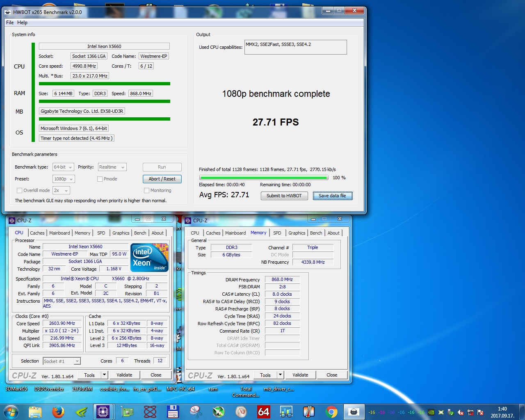Enable the Pmode checkbox

click(x=100, y=179)
